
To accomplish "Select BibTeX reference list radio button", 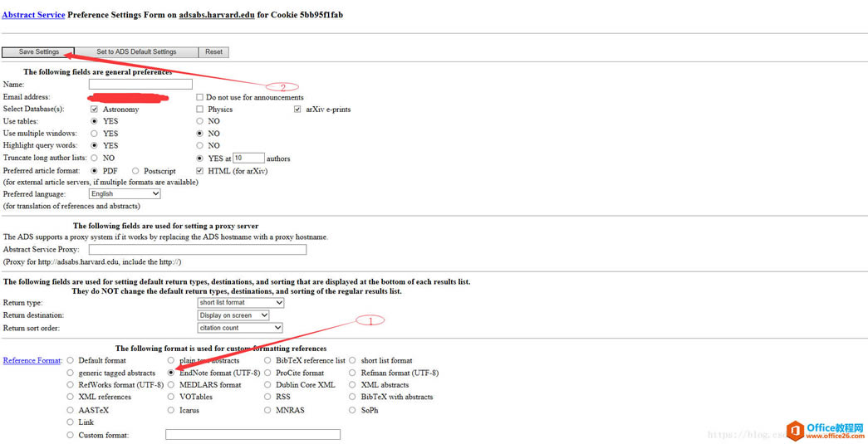I will point(267,360).
